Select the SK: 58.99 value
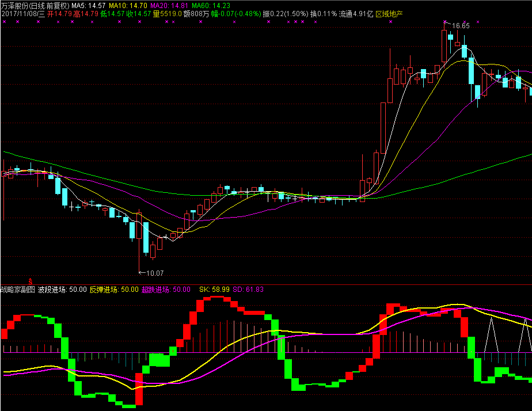The image size is (532, 411). (214, 290)
